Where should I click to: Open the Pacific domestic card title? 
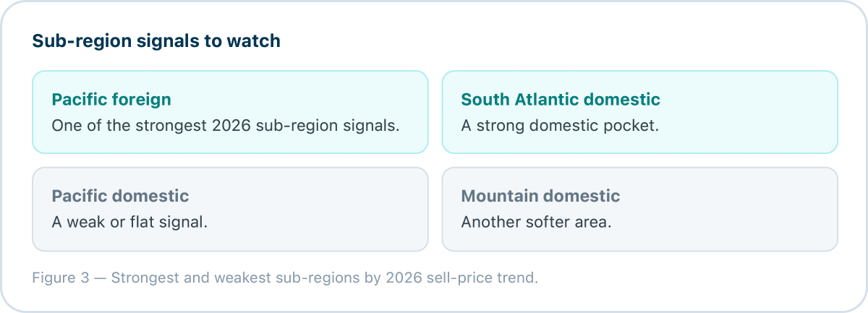point(120,196)
